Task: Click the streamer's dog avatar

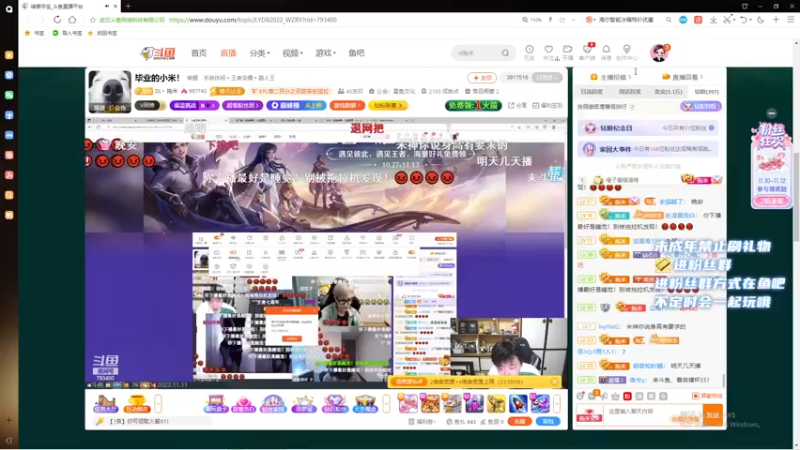Action: pos(110,91)
